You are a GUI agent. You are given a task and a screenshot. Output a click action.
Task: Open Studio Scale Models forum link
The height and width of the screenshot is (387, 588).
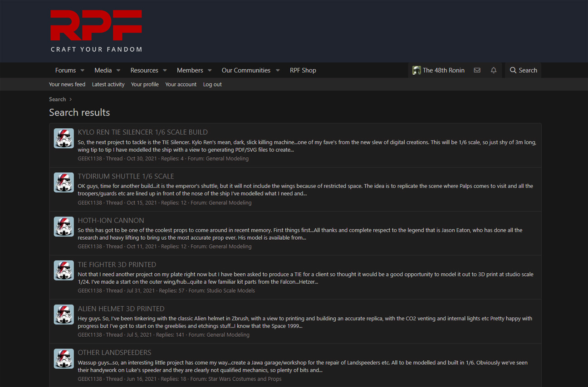pyautogui.click(x=231, y=290)
